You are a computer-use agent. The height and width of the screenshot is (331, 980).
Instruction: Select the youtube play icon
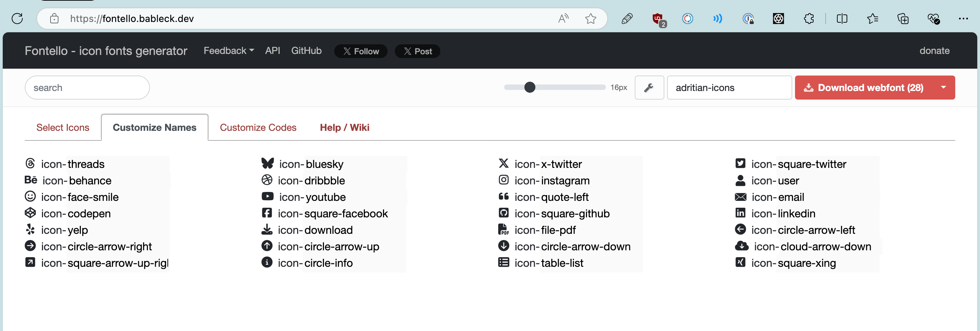coord(268,196)
